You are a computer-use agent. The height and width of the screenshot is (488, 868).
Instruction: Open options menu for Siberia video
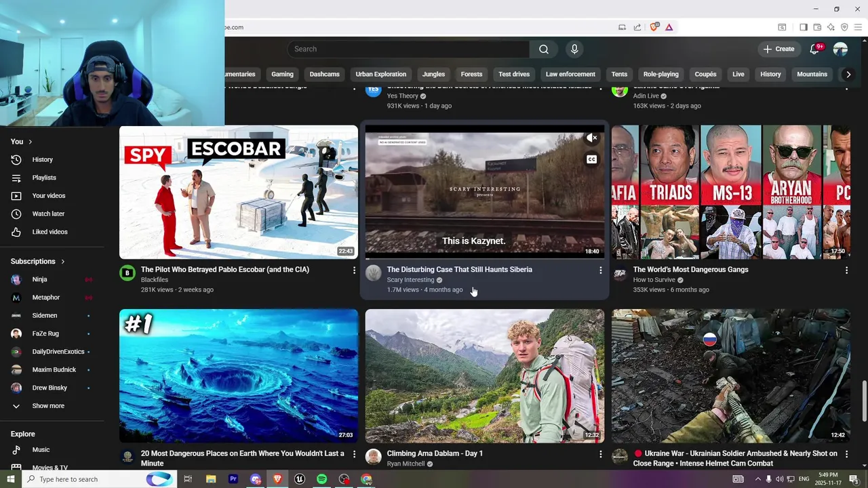click(600, 270)
